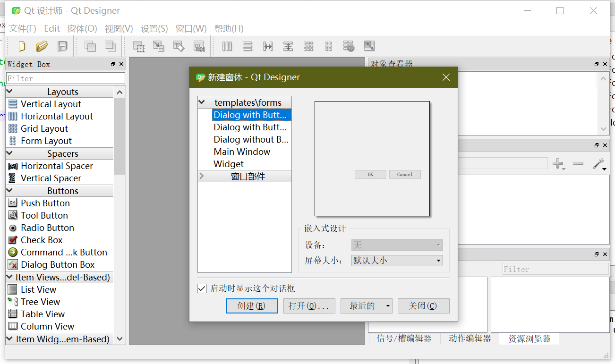Screen dimensions: 615x364
Task: Float the Widget Box panel
Action: coord(113,64)
